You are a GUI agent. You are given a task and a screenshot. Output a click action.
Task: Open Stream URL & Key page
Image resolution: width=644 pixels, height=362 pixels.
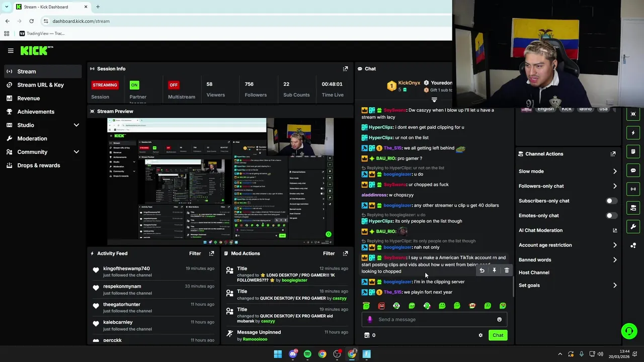[43, 85]
